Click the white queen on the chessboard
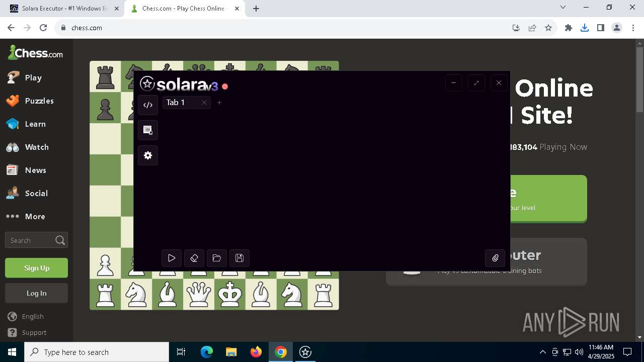The width and height of the screenshot is (644, 362). tap(199, 294)
